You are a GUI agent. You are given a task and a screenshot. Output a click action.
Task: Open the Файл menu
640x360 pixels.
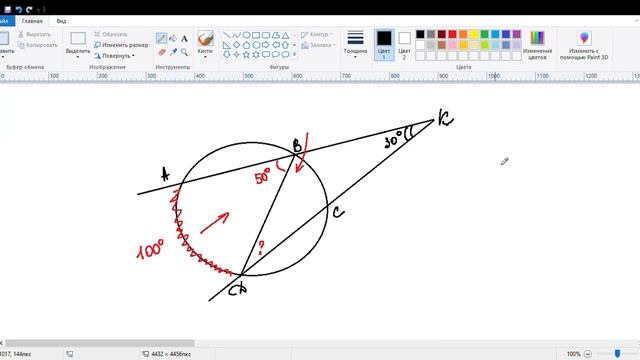[x=6, y=21]
